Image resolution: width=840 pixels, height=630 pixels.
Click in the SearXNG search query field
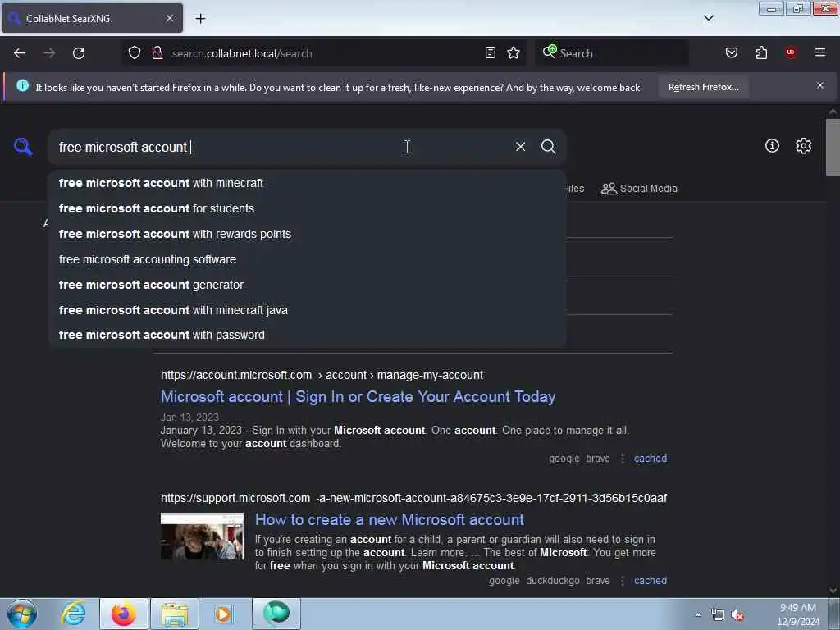pyautogui.click(x=279, y=147)
